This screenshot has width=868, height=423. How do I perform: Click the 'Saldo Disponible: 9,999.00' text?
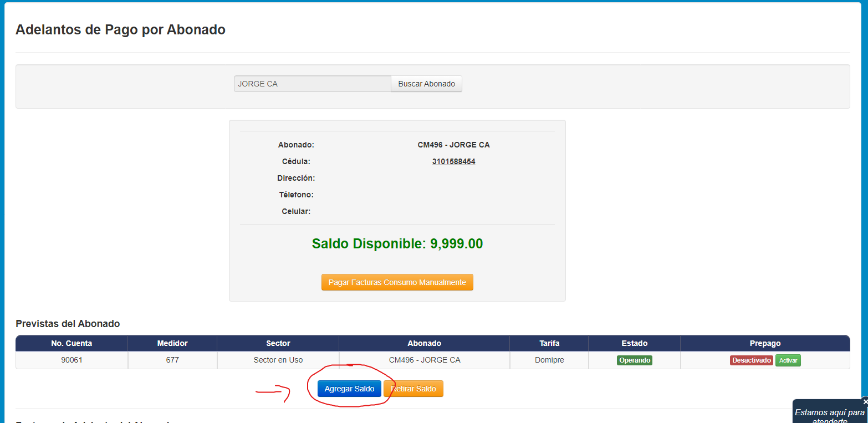point(397,244)
